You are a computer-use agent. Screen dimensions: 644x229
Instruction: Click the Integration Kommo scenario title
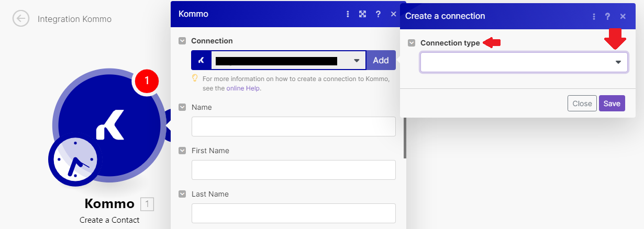[74, 19]
